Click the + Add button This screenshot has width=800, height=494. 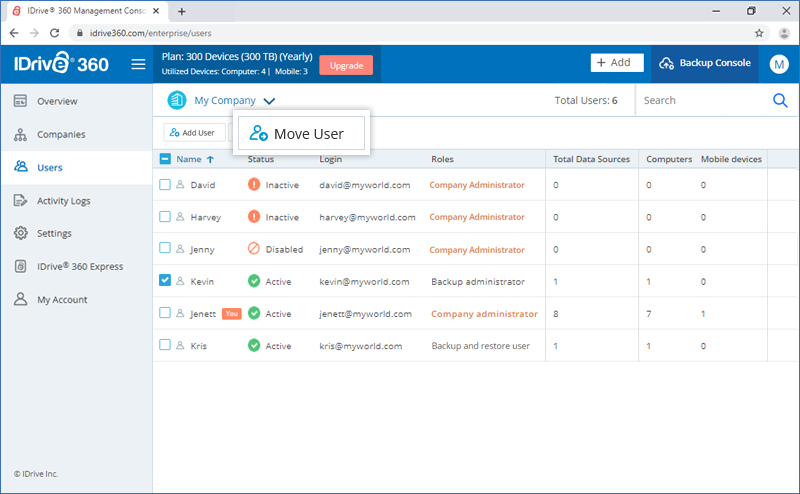tap(617, 63)
